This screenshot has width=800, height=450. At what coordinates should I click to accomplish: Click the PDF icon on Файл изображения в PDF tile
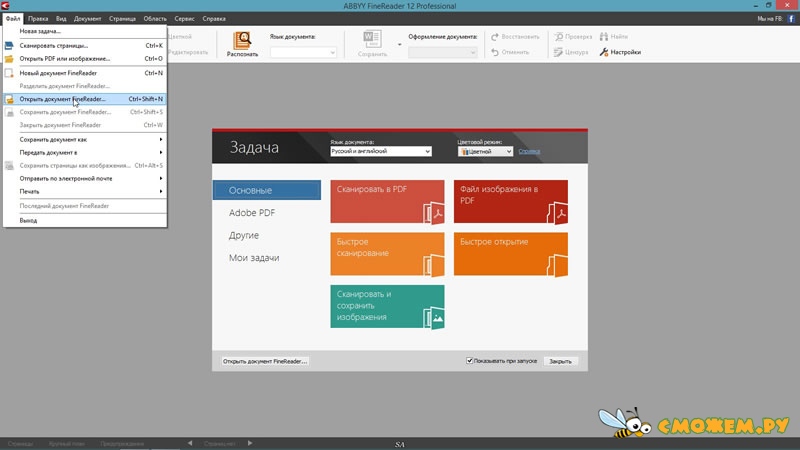558,213
